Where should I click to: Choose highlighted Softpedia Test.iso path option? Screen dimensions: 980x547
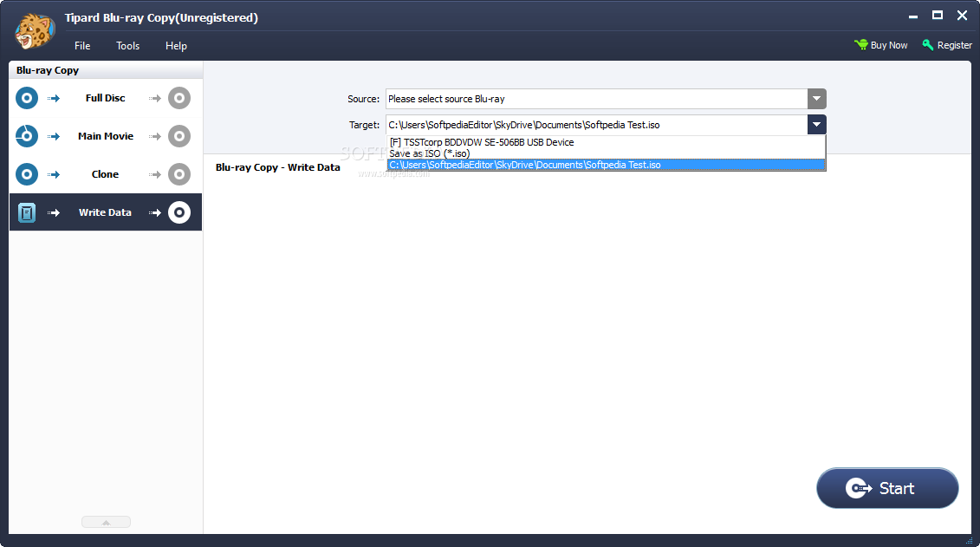point(607,165)
